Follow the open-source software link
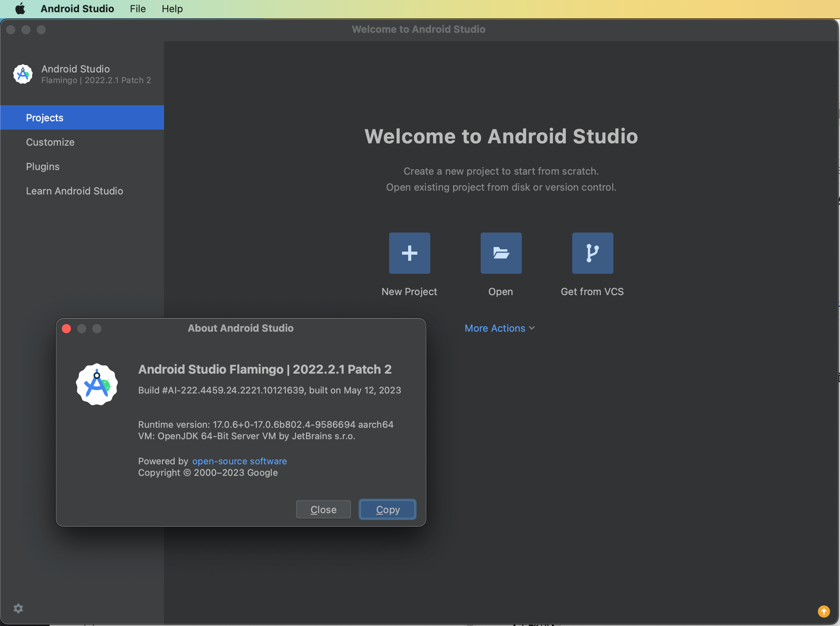 (x=240, y=461)
